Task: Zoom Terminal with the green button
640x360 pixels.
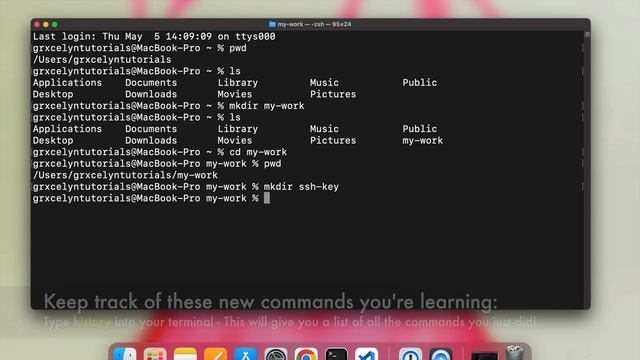Action: tap(55, 24)
